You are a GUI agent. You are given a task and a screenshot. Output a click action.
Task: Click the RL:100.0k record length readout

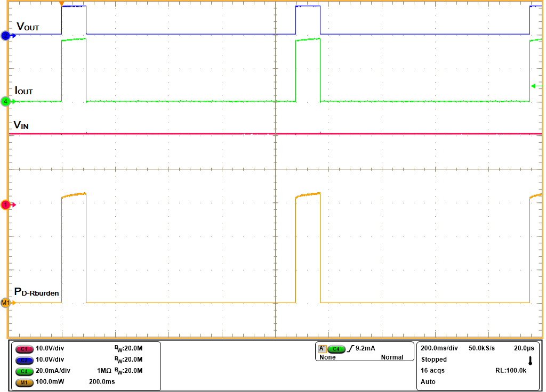tap(511, 370)
